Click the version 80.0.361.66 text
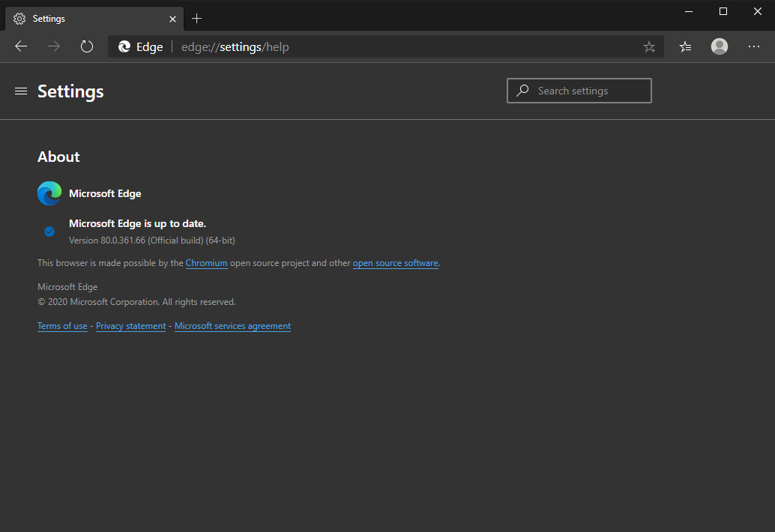The image size is (775, 532). 151,241
